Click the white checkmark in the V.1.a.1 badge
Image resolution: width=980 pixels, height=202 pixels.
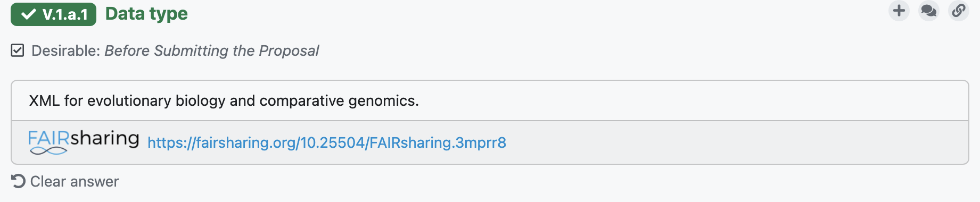[x=29, y=14]
